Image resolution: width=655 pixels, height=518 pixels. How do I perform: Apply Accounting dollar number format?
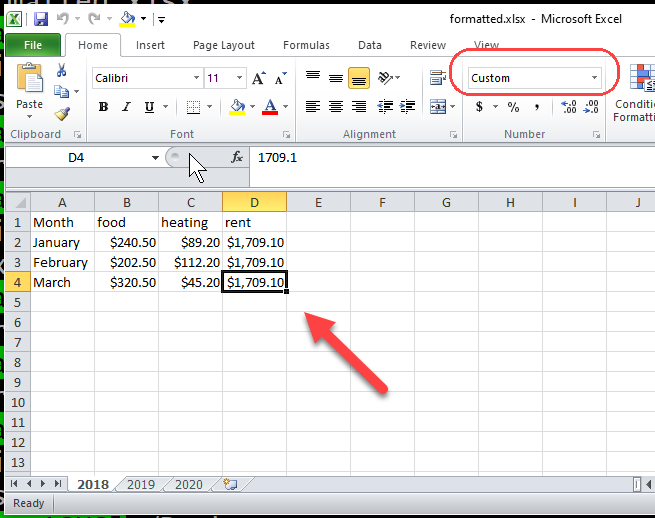tap(480, 107)
